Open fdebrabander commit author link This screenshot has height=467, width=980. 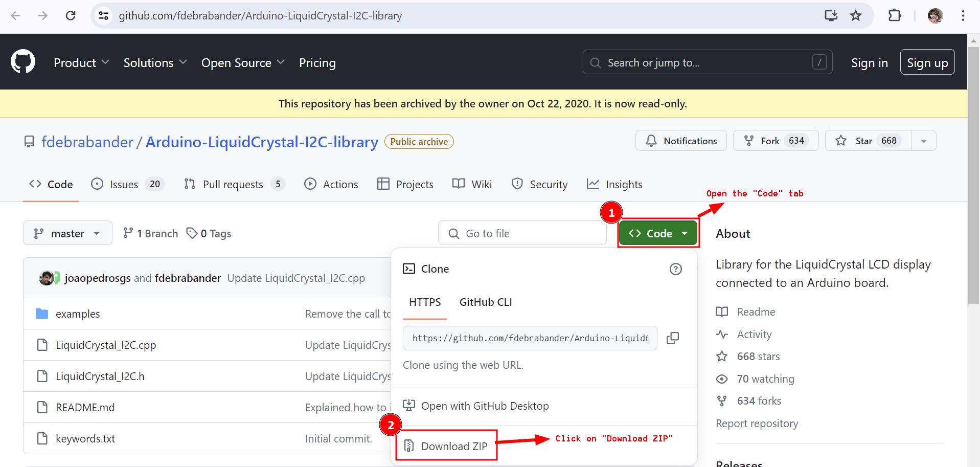(x=188, y=278)
